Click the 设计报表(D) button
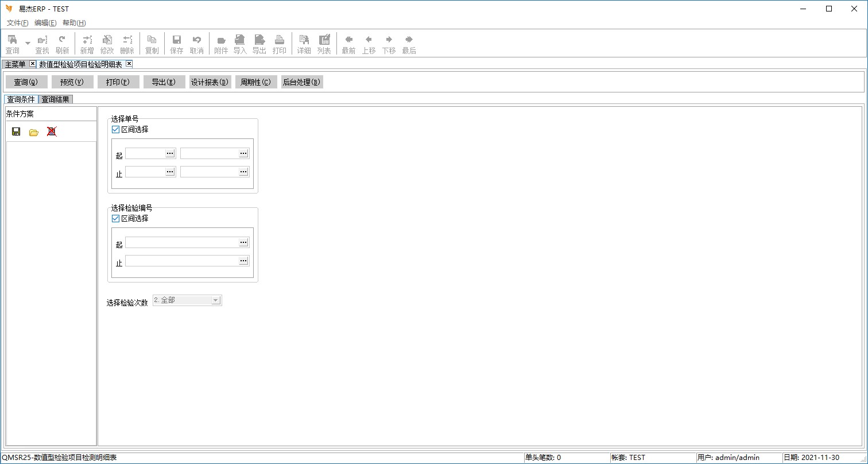Screen dimensions: 868x464 click(210, 82)
